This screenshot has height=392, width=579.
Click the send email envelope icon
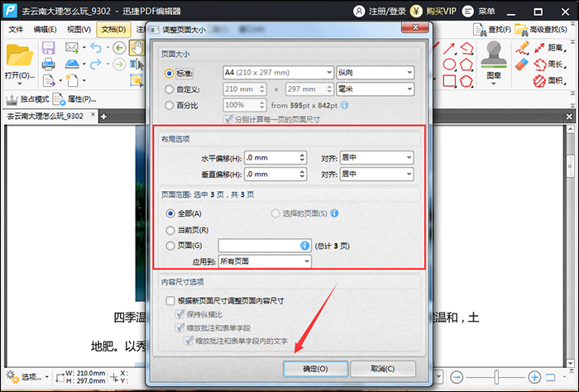pyautogui.click(x=72, y=48)
